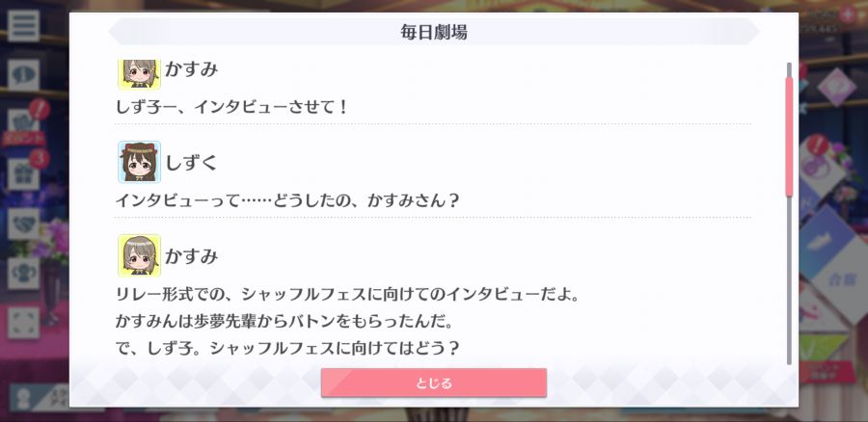The height and width of the screenshot is (422, 868).
Task: Toggle the fullscreen corners icon
Action: pos(23,323)
